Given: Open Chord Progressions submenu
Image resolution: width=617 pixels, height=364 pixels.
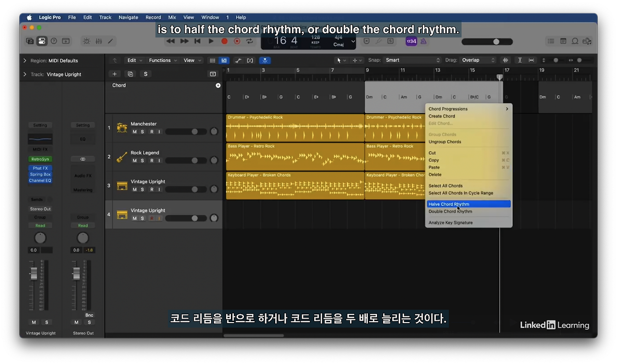Looking at the screenshot, I should coord(469,109).
